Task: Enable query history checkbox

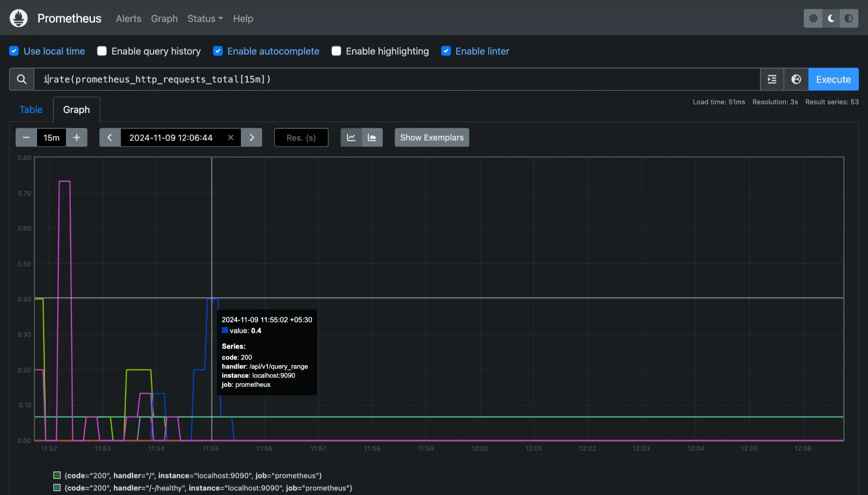Action: [x=102, y=51]
